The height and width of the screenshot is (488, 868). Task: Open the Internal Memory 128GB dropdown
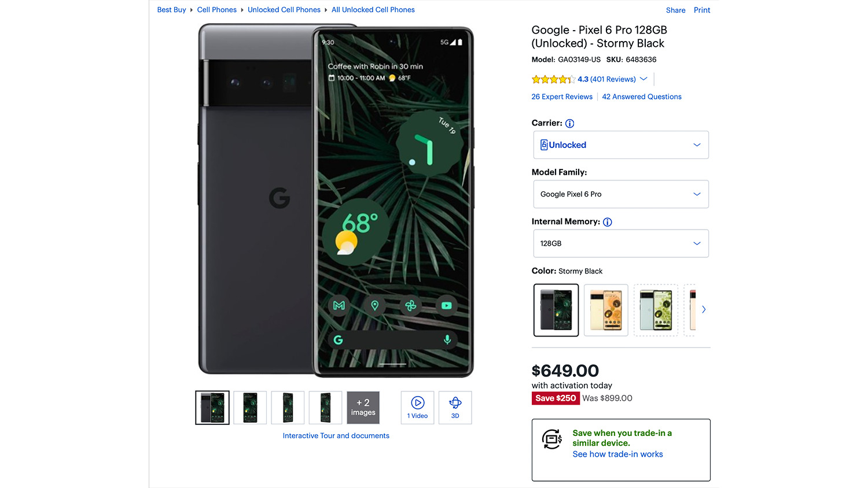[620, 243]
